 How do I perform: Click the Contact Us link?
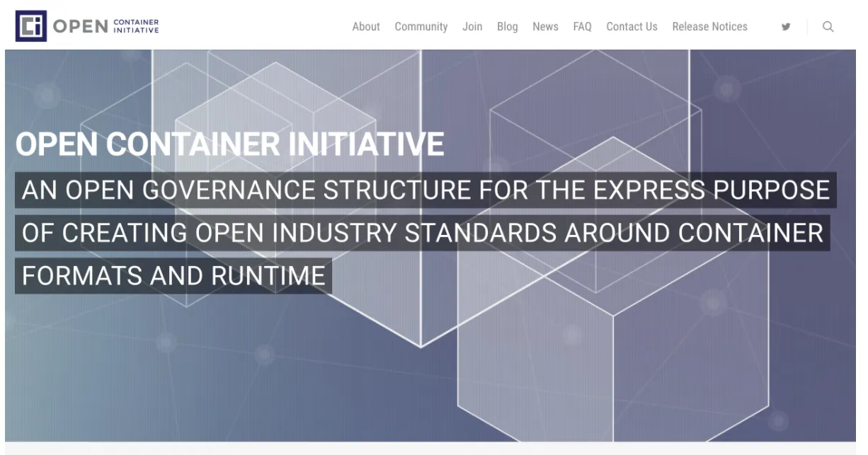(x=632, y=27)
